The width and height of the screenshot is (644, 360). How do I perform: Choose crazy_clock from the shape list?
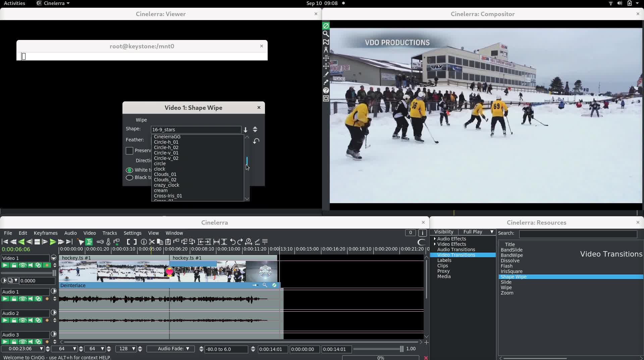tap(166, 185)
